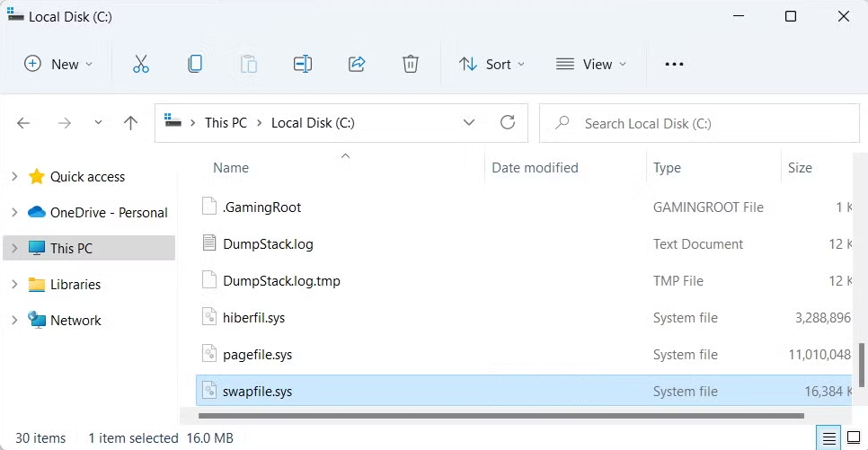The image size is (868, 450).
Task: Click This PC in the address breadcrumb
Action: pos(226,123)
